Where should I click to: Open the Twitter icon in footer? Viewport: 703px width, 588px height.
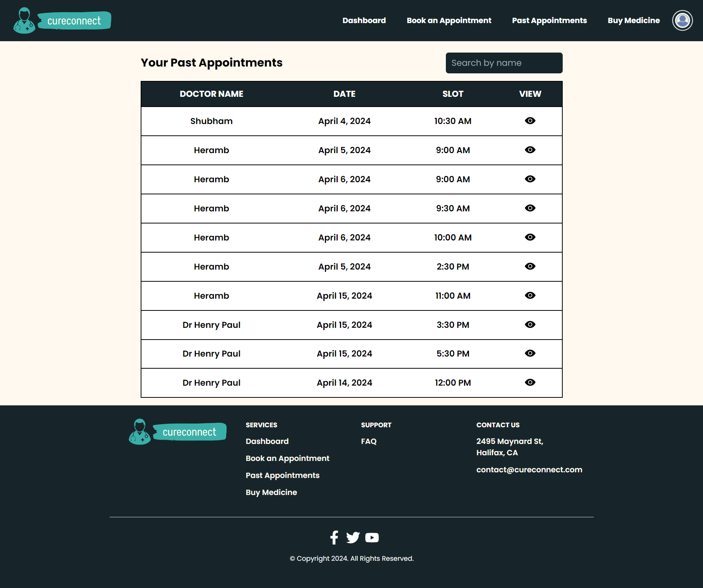[x=353, y=537]
